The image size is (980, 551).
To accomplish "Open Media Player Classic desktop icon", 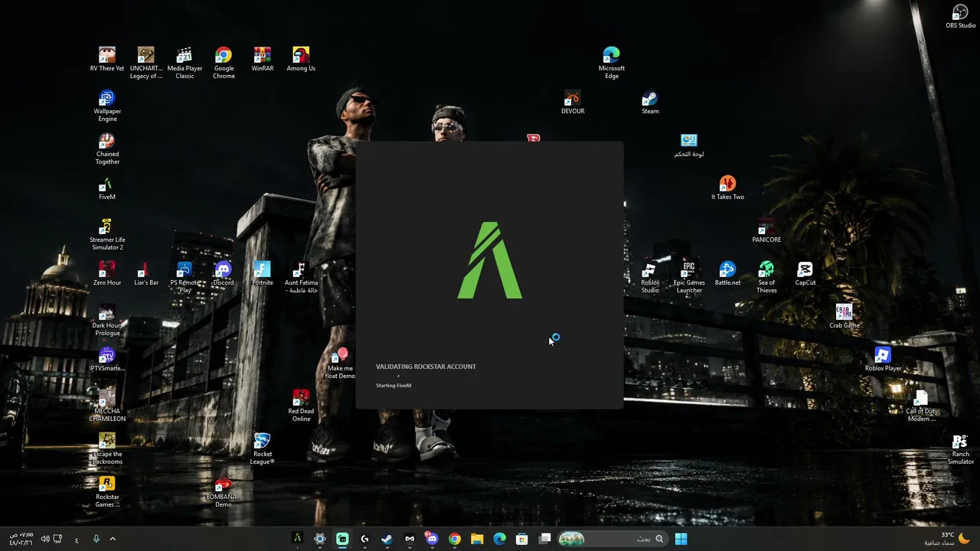I will 185,64.
